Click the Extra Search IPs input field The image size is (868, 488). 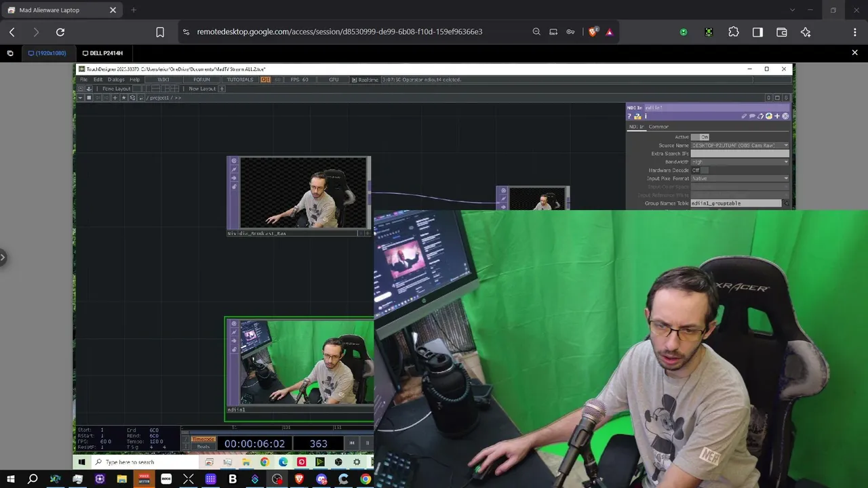pos(740,154)
